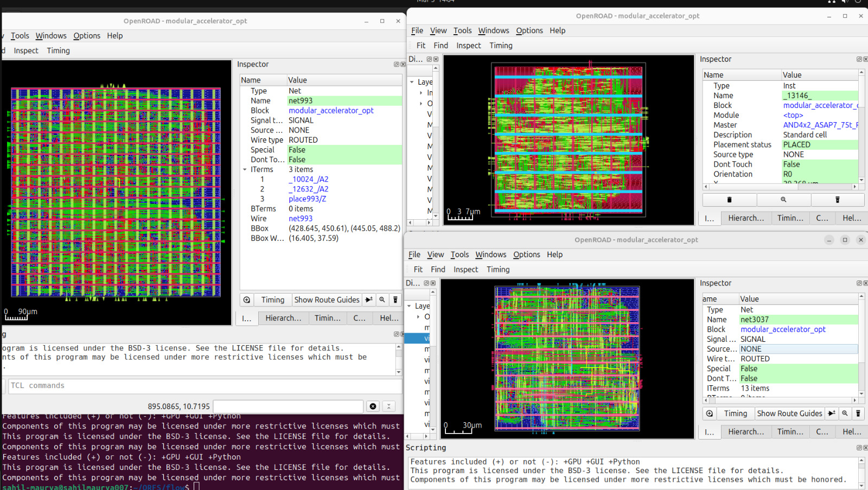Click the trash delete icon in the _13146_ inspector

coord(729,200)
